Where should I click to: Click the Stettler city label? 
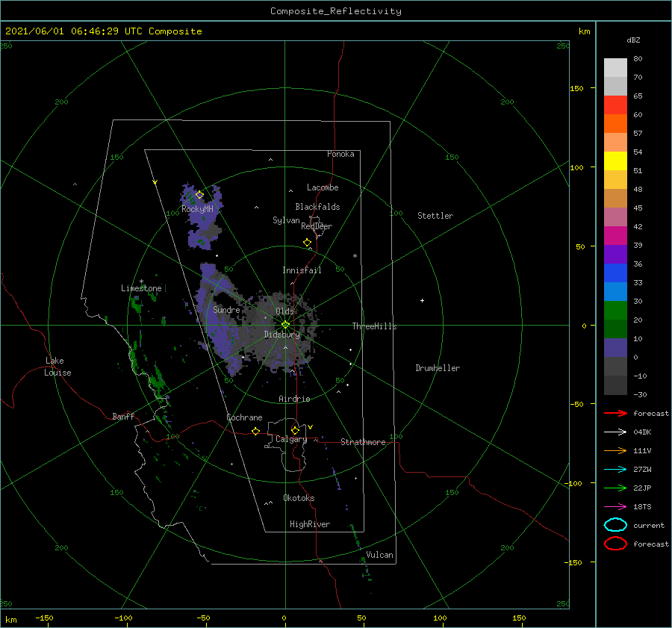[x=435, y=216]
